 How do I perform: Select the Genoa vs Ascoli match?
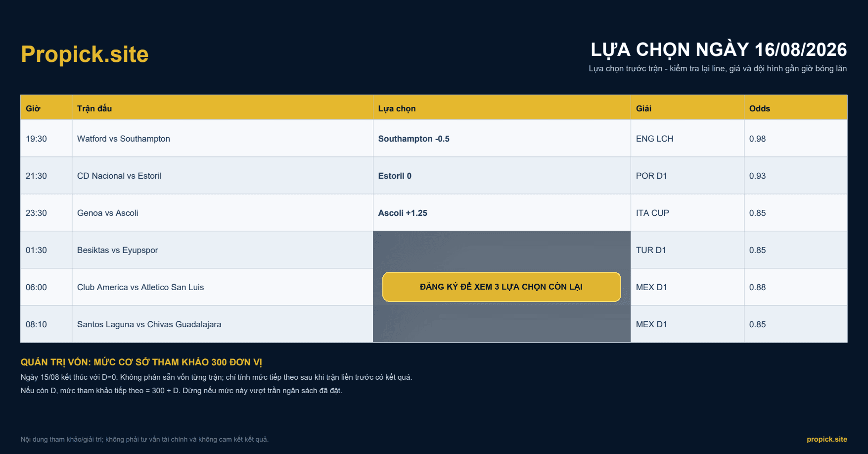click(107, 213)
